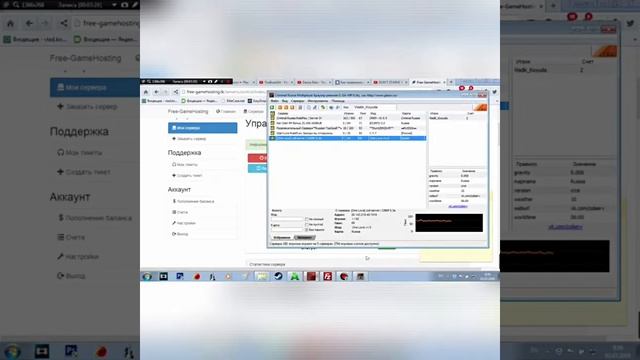Image resolution: width=640 pixels, height=360 pixels.
Task: Open the Помощь menu in server browser
Action: 338,101
